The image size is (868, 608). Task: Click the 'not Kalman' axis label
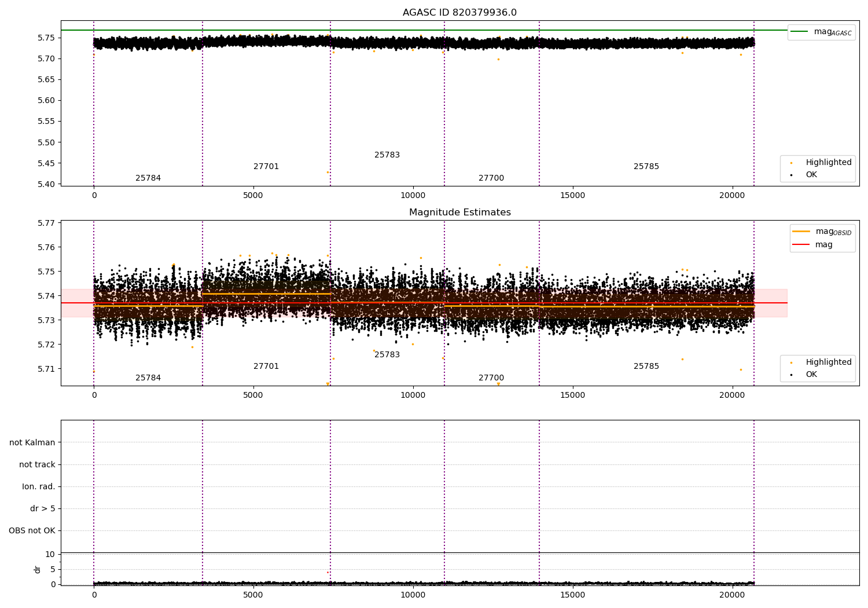coord(32,442)
